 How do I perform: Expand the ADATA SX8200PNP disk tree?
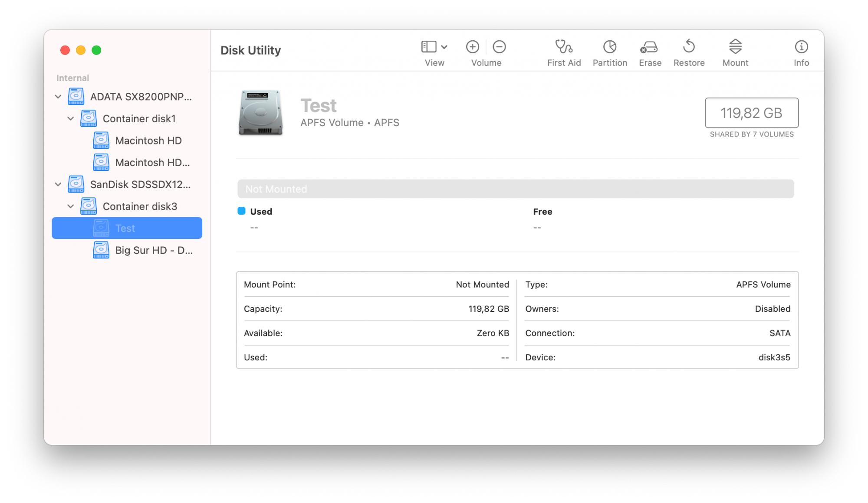point(58,96)
